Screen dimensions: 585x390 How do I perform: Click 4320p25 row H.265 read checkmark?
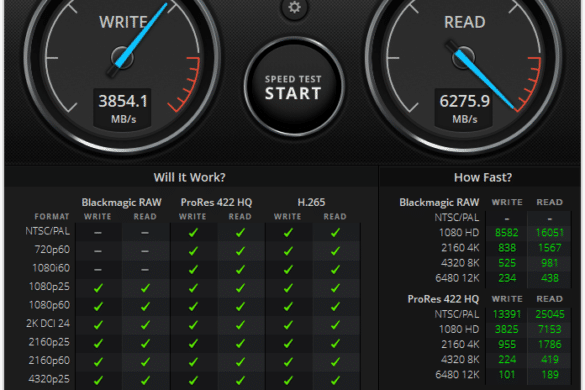coord(335,380)
